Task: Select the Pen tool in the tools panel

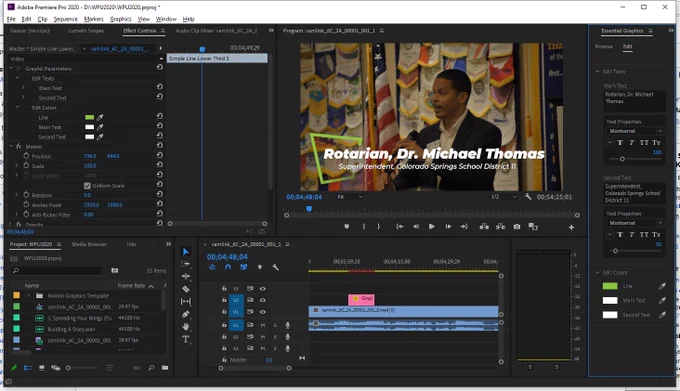Action: pos(186,314)
